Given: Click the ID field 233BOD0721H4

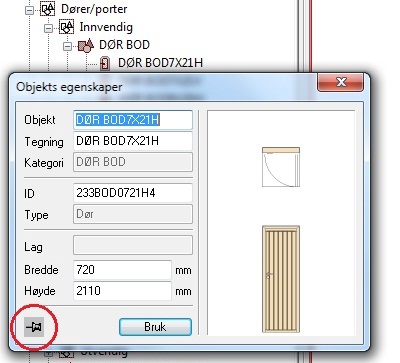Looking at the screenshot, I should click(133, 193).
